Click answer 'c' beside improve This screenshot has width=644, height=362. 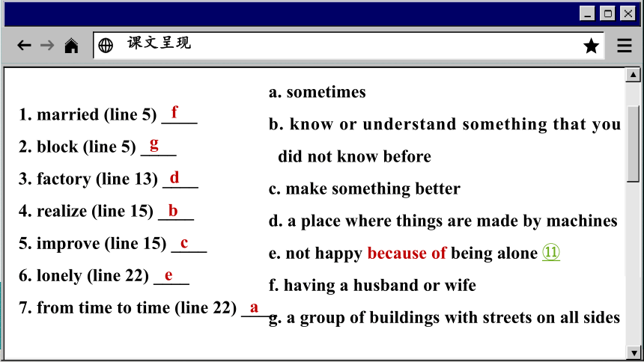pyautogui.click(x=184, y=243)
